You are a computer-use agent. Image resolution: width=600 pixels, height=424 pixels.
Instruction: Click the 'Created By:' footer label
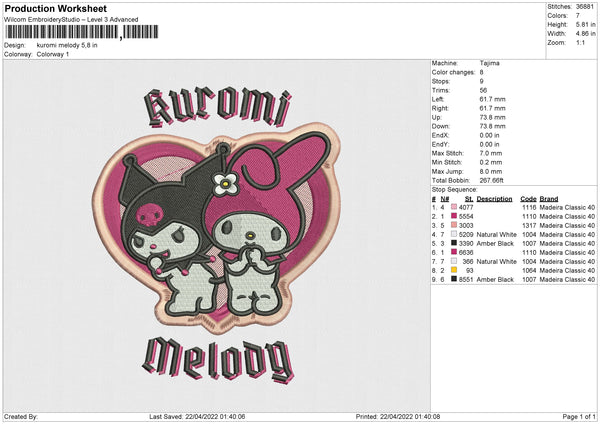(x=21, y=416)
